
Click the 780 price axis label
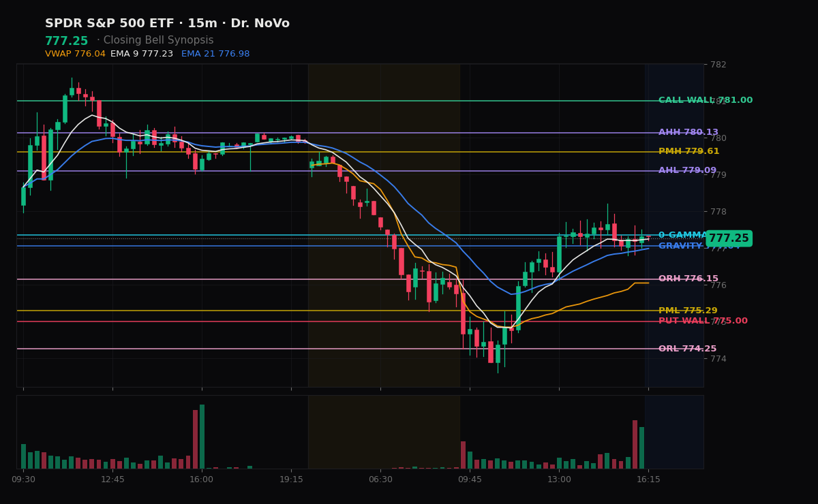coord(718,138)
